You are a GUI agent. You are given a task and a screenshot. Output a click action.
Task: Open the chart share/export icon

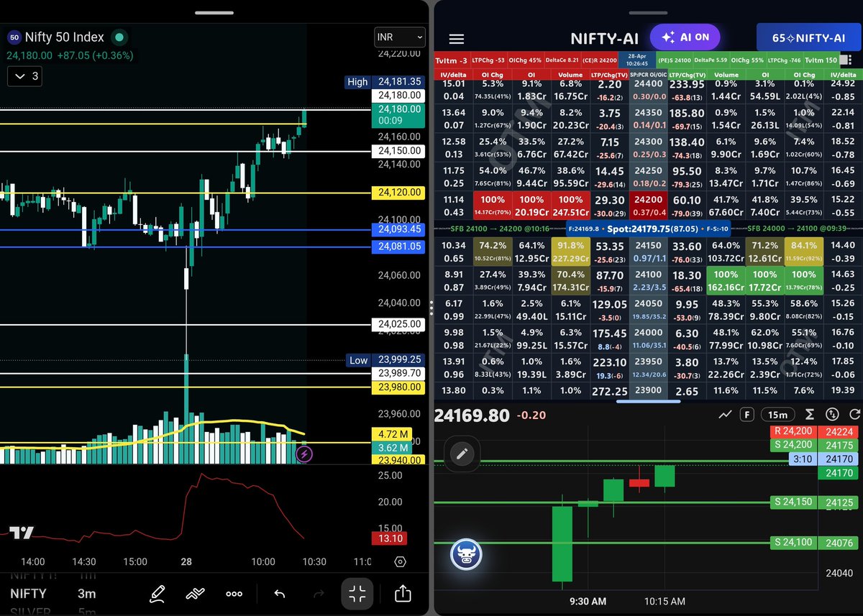401,594
